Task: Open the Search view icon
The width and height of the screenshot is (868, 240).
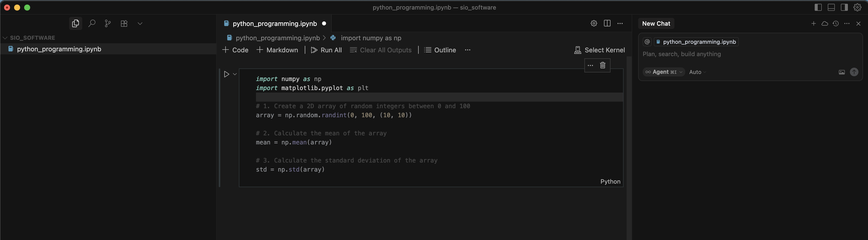Action: (x=92, y=23)
